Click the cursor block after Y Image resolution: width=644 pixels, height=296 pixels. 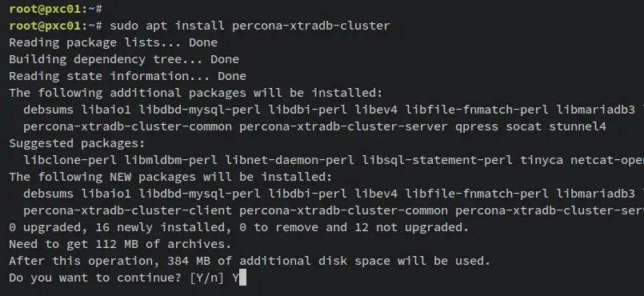coord(242,278)
